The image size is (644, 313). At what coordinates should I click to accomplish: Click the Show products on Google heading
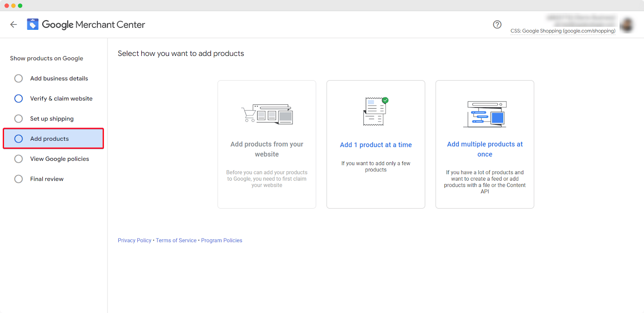[47, 58]
